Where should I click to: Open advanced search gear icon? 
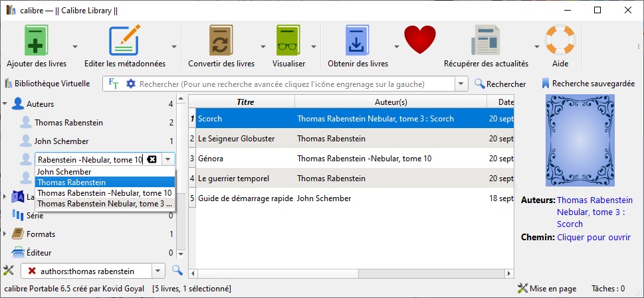pyautogui.click(x=131, y=84)
